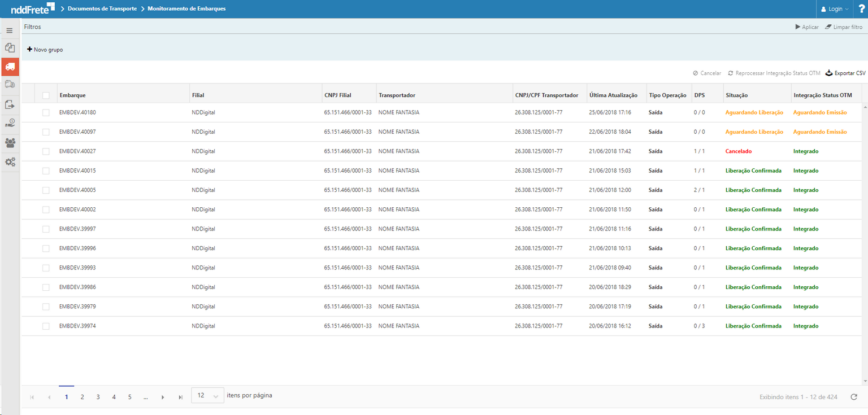
Task: Expand a new filter group via Novo grupo
Action: [x=45, y=49]
